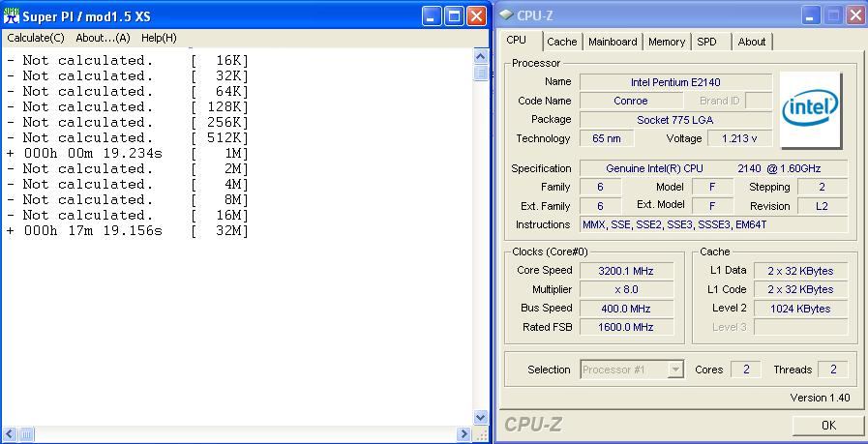Click the OK button in CPU-Z
The height and width of the screenshot is (444, 868).
(x=828, y=426)
